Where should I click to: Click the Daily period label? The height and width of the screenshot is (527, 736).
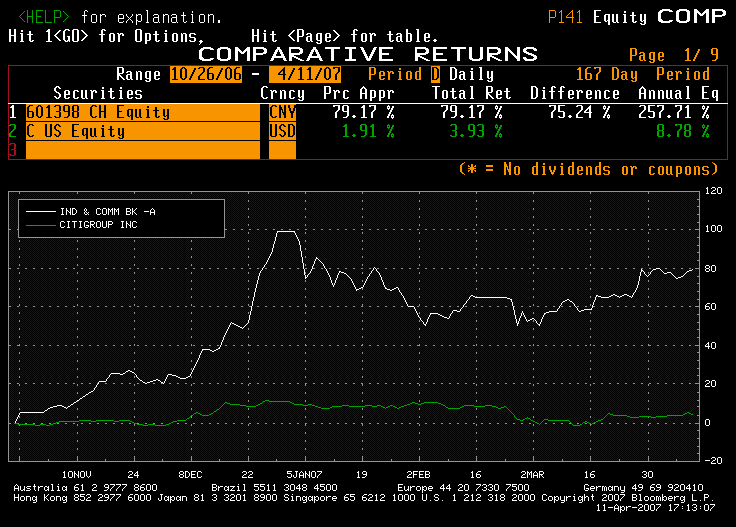tap(471, 74)
